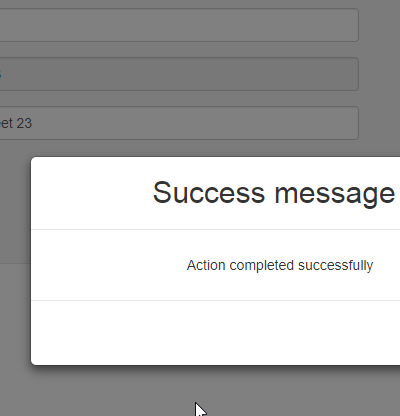Image resolution: width=400 pixels, height=416 pixels.
Task: Click the input field ending in "et 23"
Action: point(179,123)
